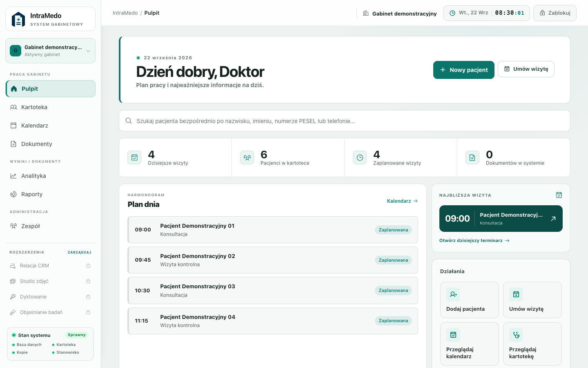Open the 09:00 Pacjent Demonstracyjny 01 appointment
The height and width of the screenshot is (368, 588).
pyautogui.click(x=273, y=230)
